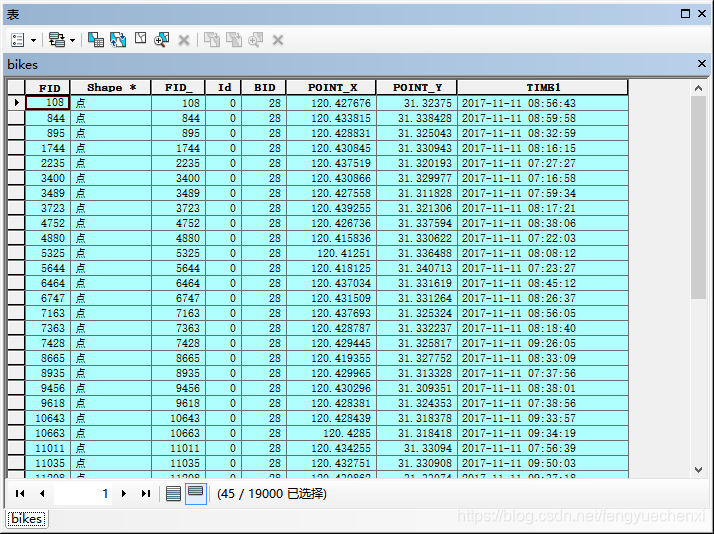The image size is (714, 534).
Task: Click POINT_X value 120.41251
Action: pos(332,254)
